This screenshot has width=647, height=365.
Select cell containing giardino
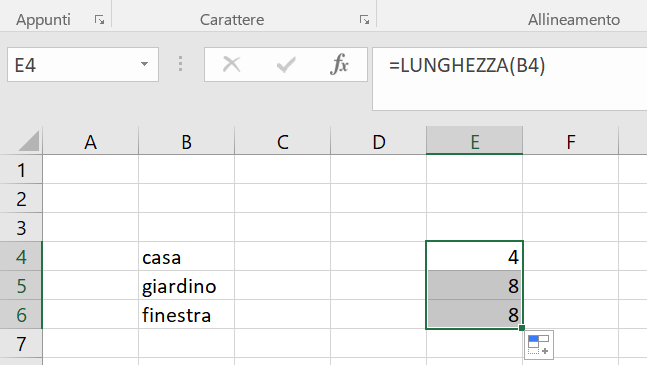(187, 285)
